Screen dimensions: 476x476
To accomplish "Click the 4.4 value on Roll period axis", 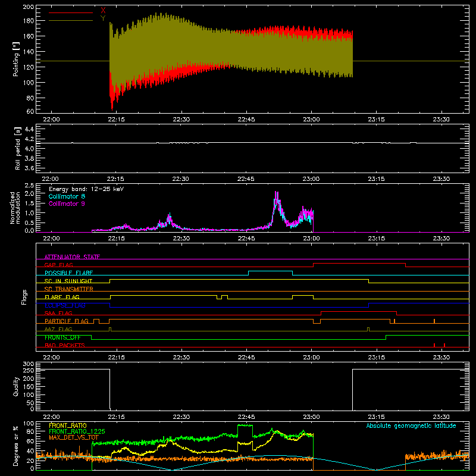I will tap(29, 129).
